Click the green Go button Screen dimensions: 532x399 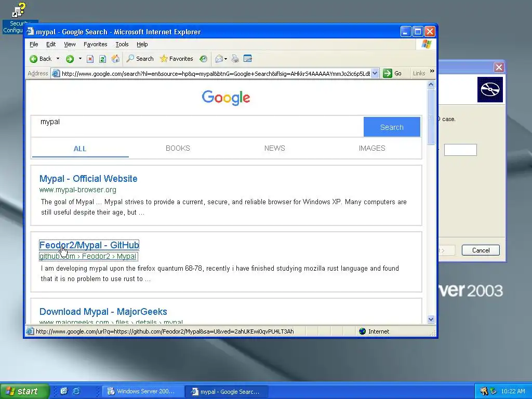pyautogui.click(x=392, y=73)
